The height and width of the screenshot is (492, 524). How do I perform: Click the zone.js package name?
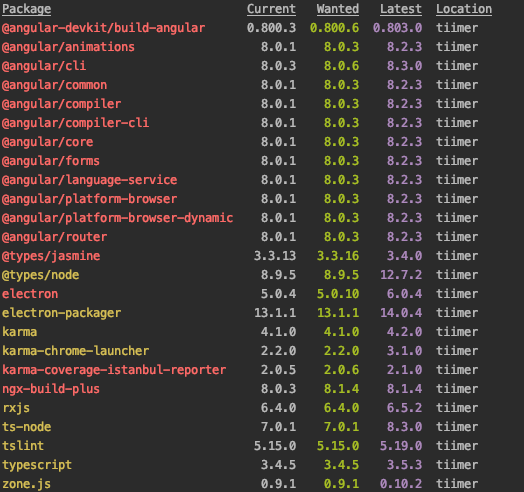tap(26, 484)
